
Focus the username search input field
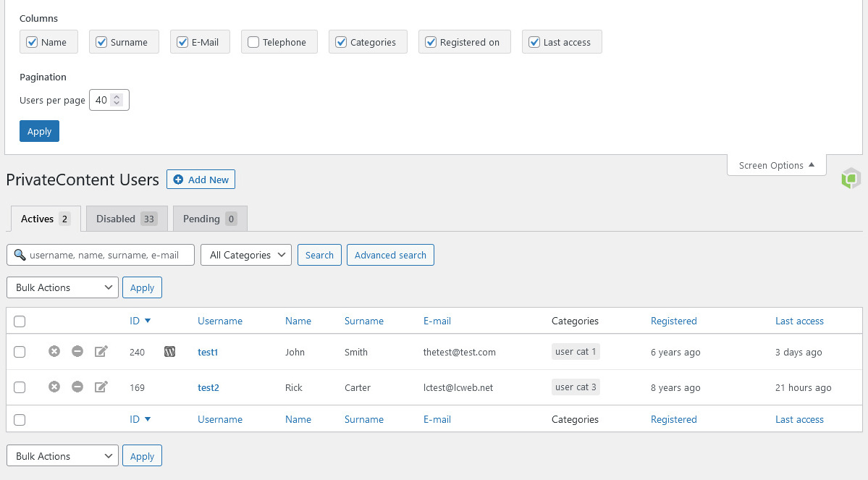[x=109, y=255]
